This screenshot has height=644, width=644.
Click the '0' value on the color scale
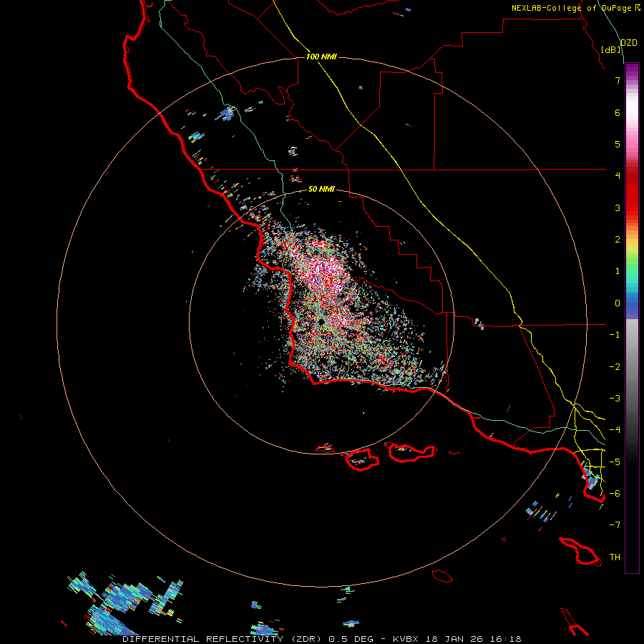(x=618, y=303)
